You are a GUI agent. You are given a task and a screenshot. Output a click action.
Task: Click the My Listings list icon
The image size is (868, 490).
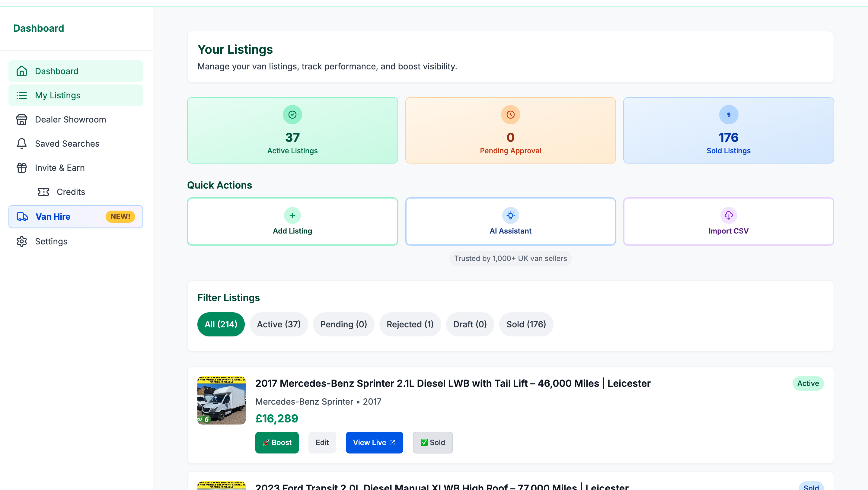pyautogui.click(x=21, y=95)
